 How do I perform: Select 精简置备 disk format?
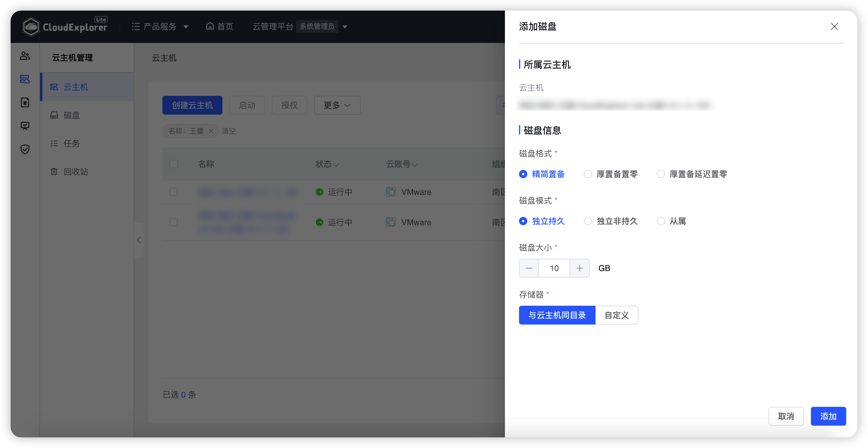click(x=542, y=174)
